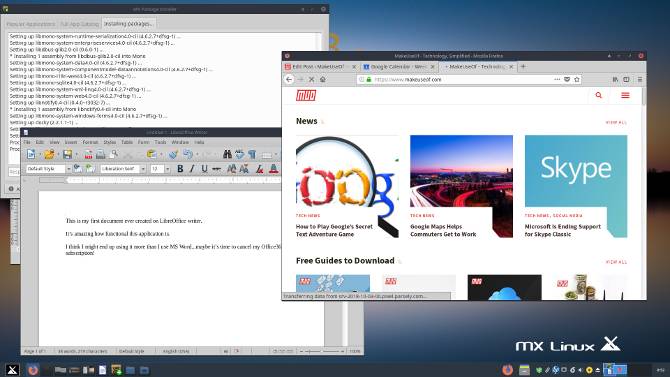Viewport: 670px width, 377px height.
Task: Click the Pocket save icon in address bar
Action: [x=567, y=80]
